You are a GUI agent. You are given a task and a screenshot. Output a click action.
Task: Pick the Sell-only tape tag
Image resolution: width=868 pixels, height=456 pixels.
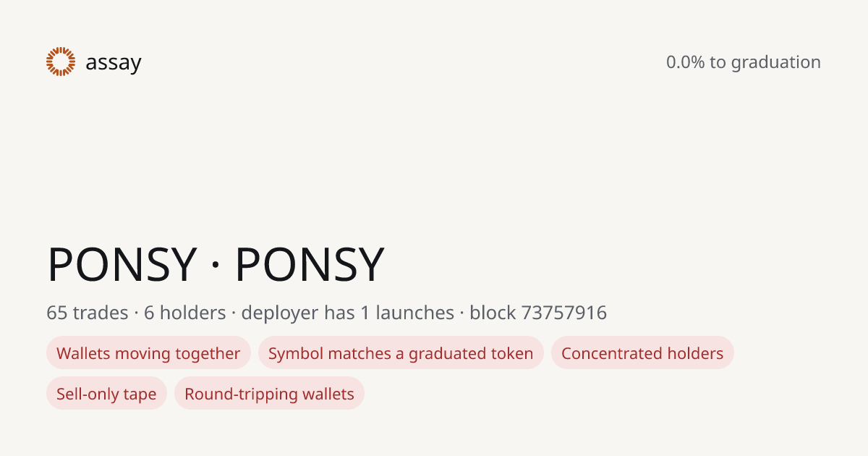[x=106, y=394]
